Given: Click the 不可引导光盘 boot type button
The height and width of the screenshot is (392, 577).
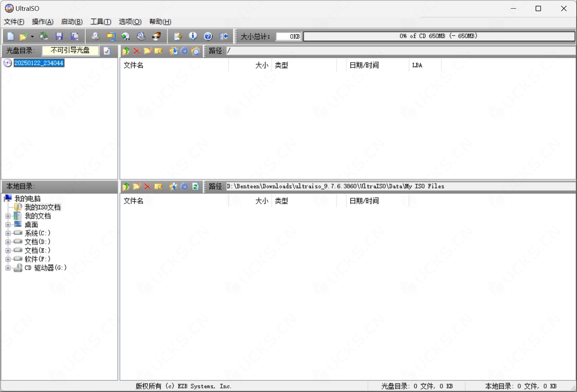Looking at the screenshot, I should pyautogui.click(x=70, y=50).
